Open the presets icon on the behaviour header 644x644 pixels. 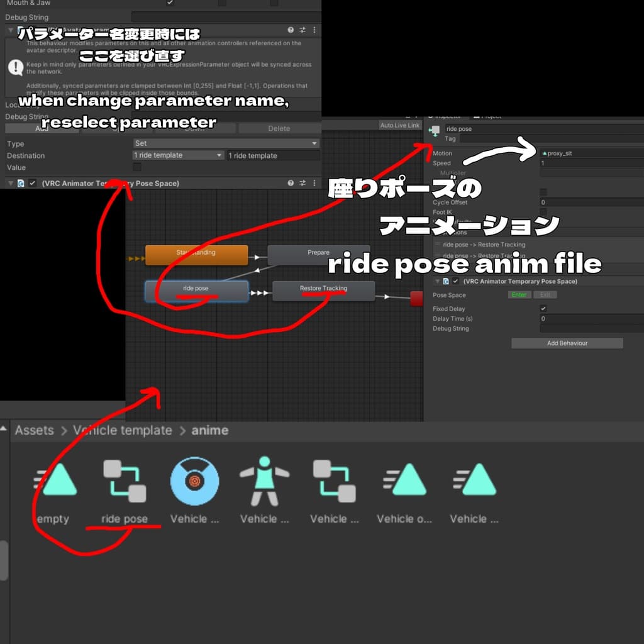pyautogui.click(x=301, y=183)
